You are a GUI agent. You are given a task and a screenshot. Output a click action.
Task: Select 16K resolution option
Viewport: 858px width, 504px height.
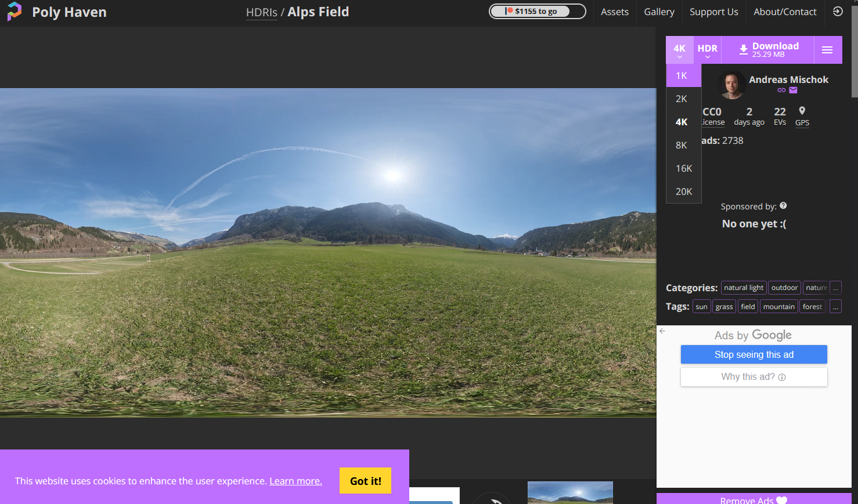pyautogui.click(x=683, y=168)
